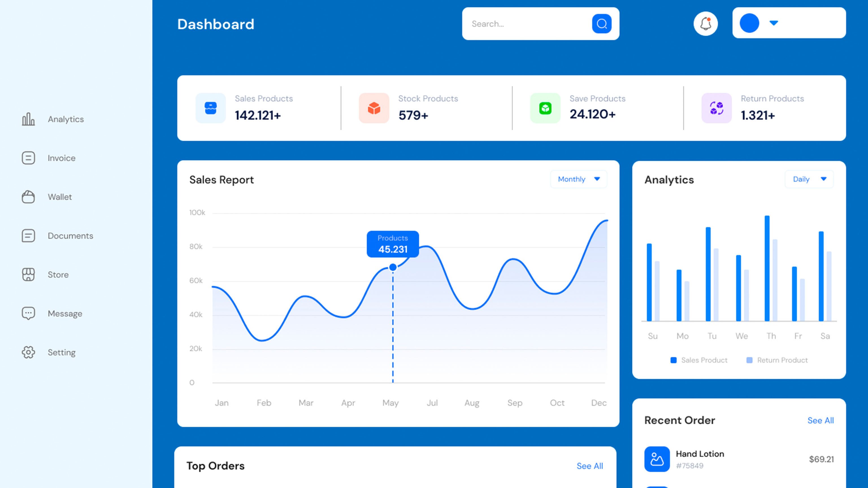The width and height of the screenshot is (868, 488).
Task: Go to the Invoice menu item
Action: pos(62,158)
